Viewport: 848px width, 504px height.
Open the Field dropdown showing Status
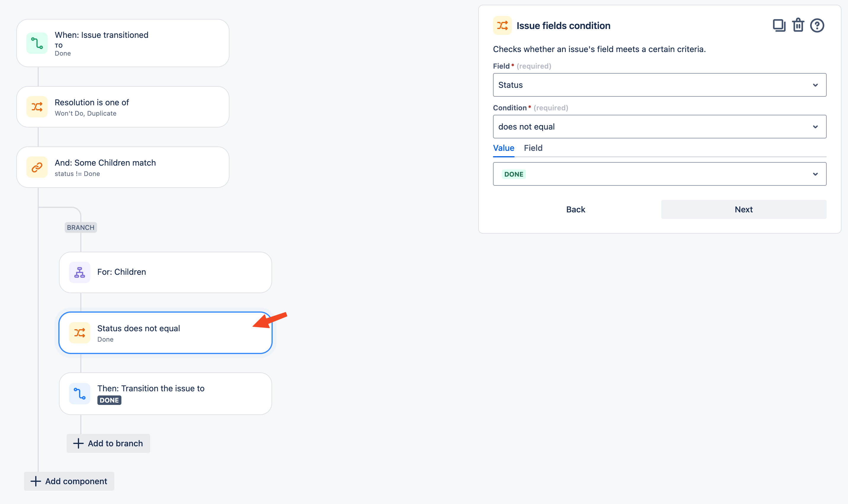[x=659, y=85]
